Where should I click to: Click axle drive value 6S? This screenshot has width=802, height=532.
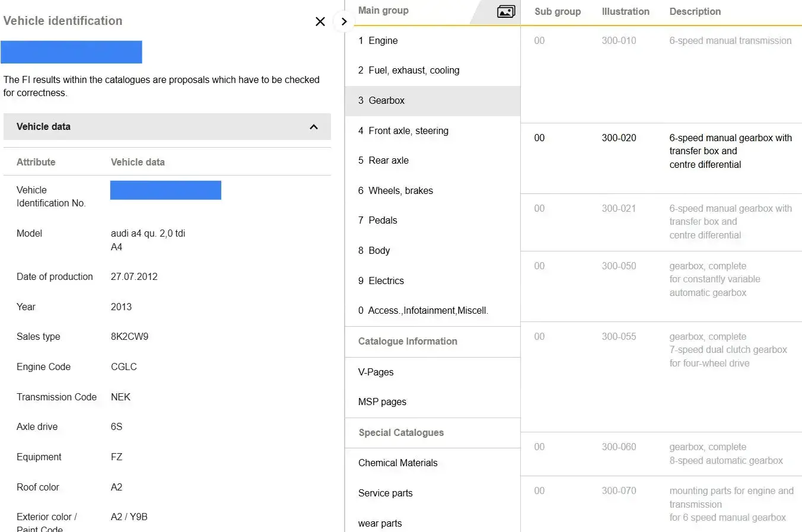tap(117, 427)
